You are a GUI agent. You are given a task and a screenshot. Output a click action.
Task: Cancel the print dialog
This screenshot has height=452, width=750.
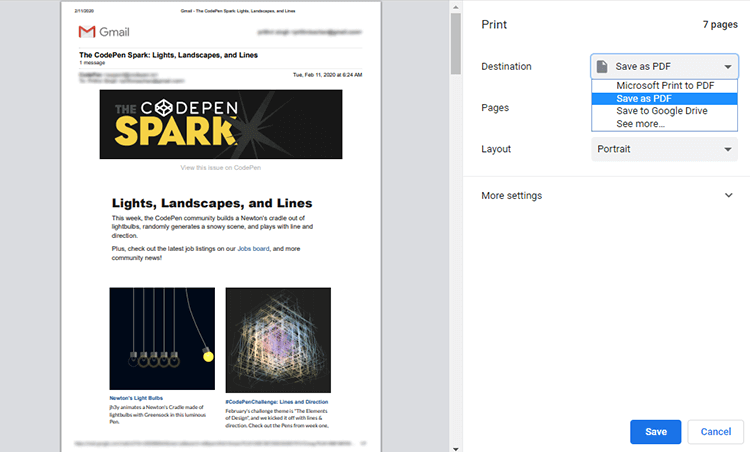pos(716,432)
